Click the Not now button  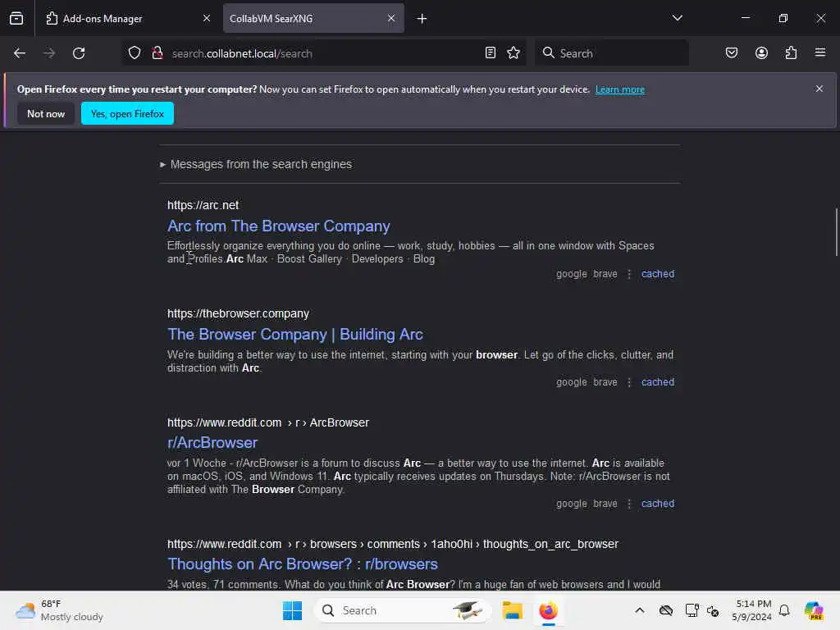pos(46,114)
